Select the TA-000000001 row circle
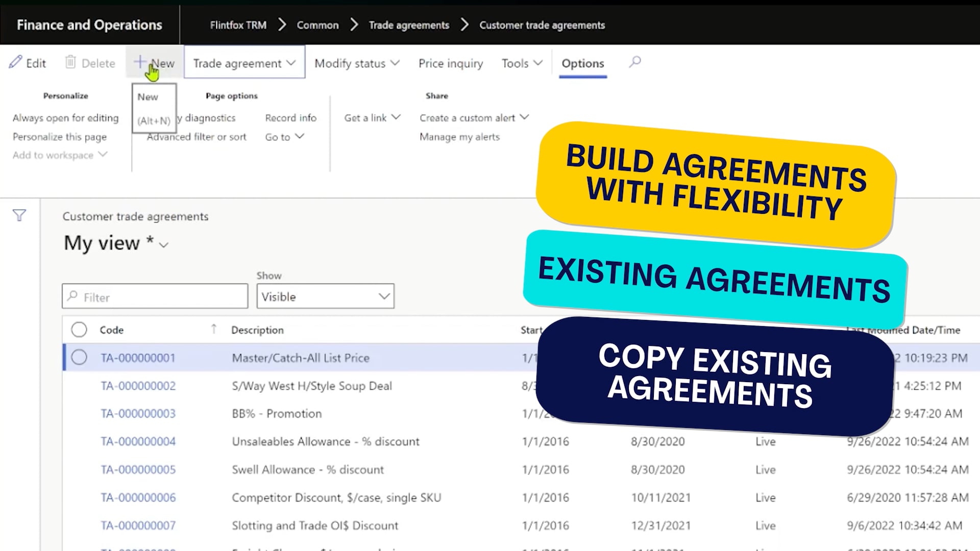Screen dimensions: 980x551 coord(79,358)
